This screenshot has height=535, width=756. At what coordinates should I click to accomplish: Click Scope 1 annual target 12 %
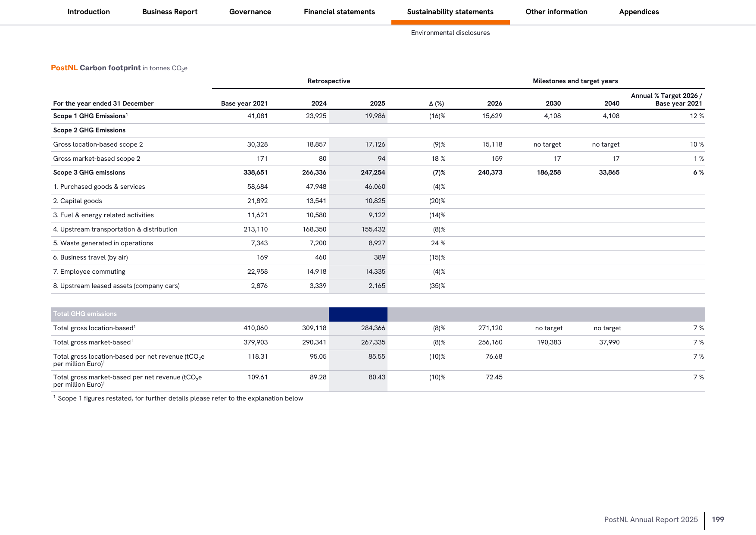(x=697, y=116)
